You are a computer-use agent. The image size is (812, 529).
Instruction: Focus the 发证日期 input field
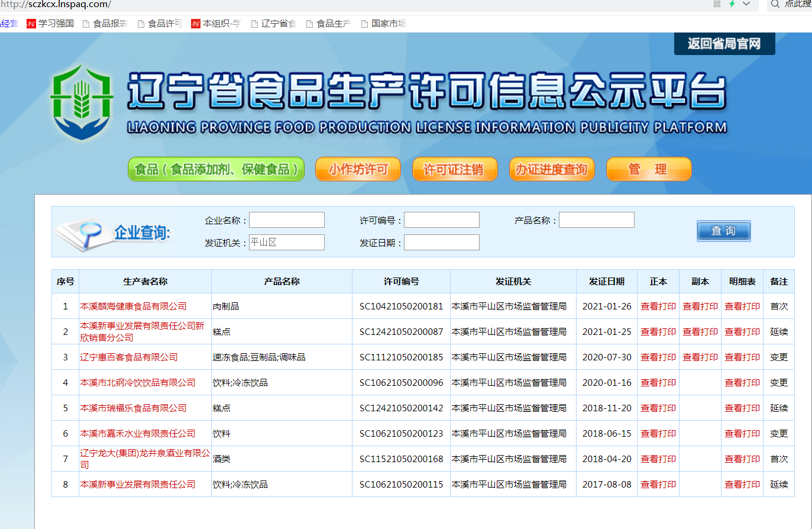tap(442, 242)
